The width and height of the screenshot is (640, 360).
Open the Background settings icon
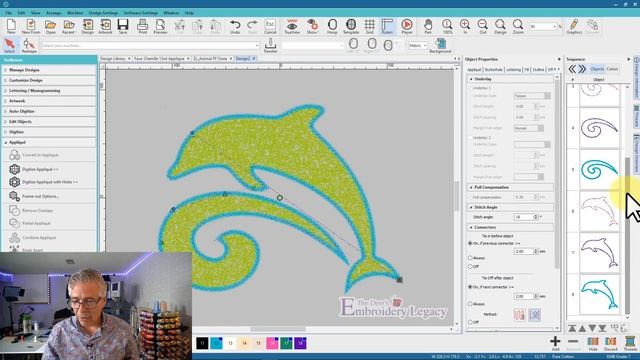440,45
